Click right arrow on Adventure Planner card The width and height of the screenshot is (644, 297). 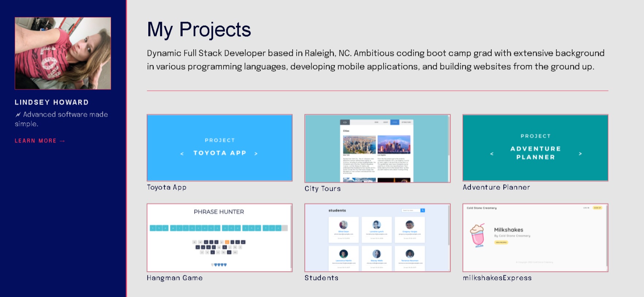(580, 154)
